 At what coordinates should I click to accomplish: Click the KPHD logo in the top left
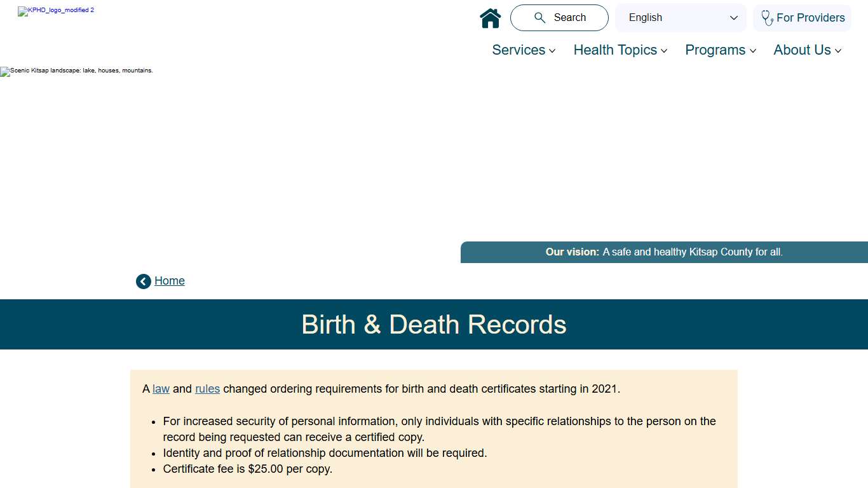click(55, 11)
